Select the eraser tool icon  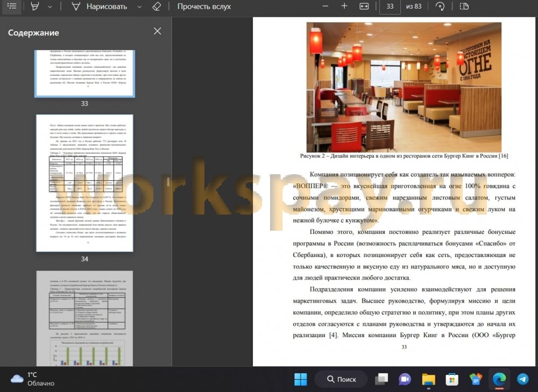point(157,6)
